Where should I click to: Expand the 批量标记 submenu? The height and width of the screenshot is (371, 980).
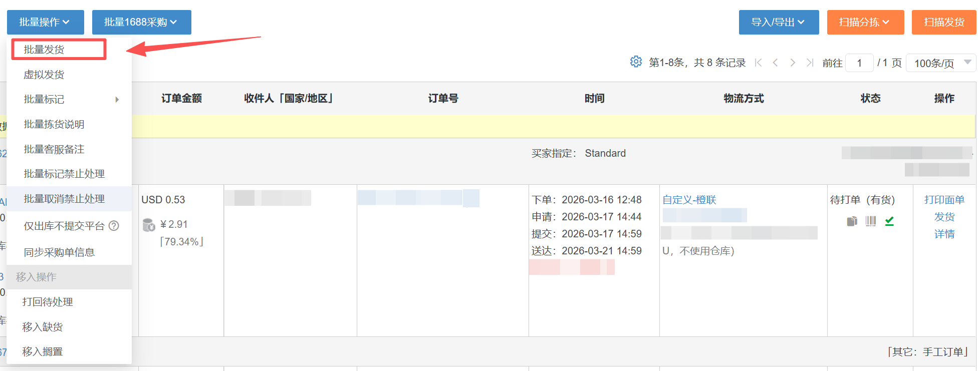point(69,99)
